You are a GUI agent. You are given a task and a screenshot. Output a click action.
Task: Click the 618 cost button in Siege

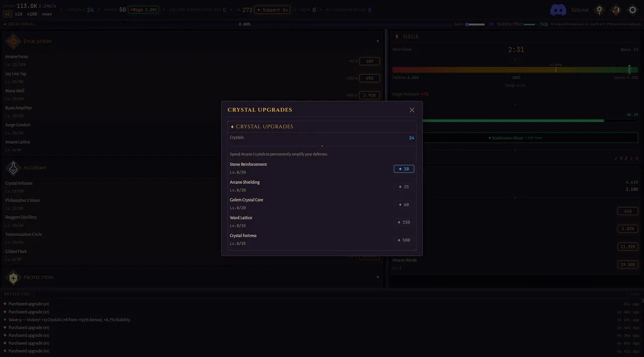pos(628,211)
